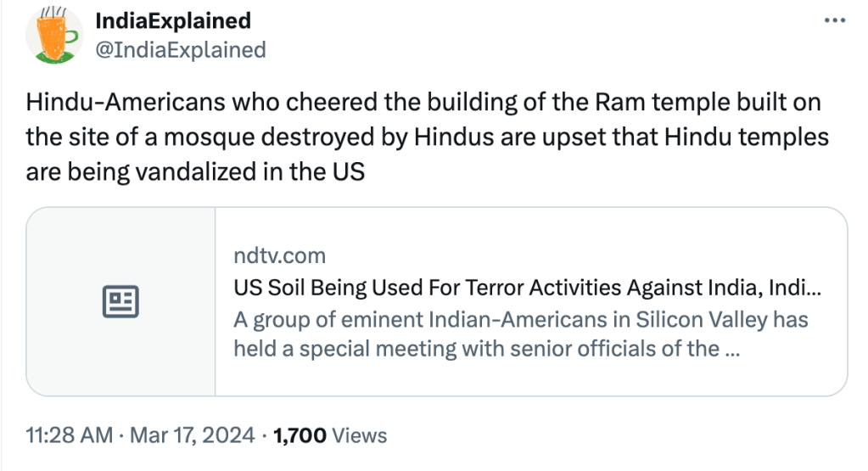
Task: Click the 11:28 AM timestamp
Action: (x=70, y=435)
